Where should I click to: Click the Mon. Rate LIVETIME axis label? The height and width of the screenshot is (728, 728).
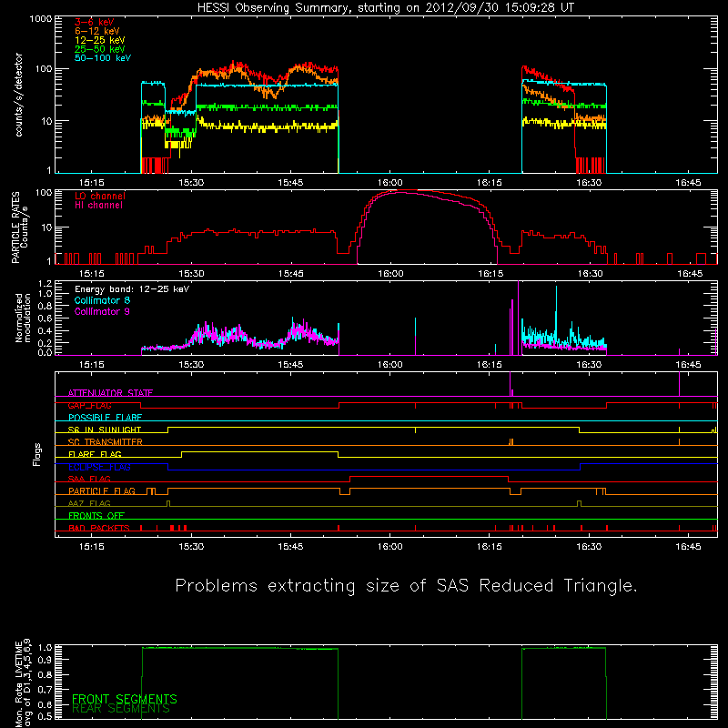tap(23, 682)
